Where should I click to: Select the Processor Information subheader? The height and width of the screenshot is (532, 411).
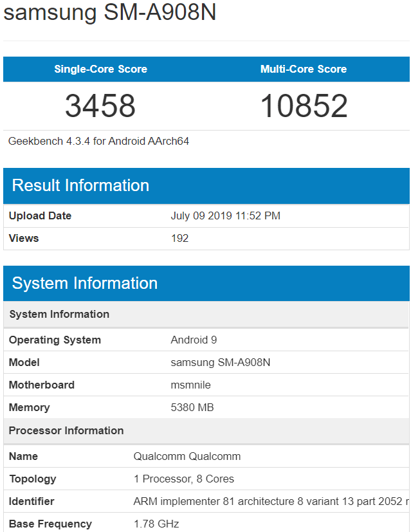pyautogui.click(x=206, y=431)
